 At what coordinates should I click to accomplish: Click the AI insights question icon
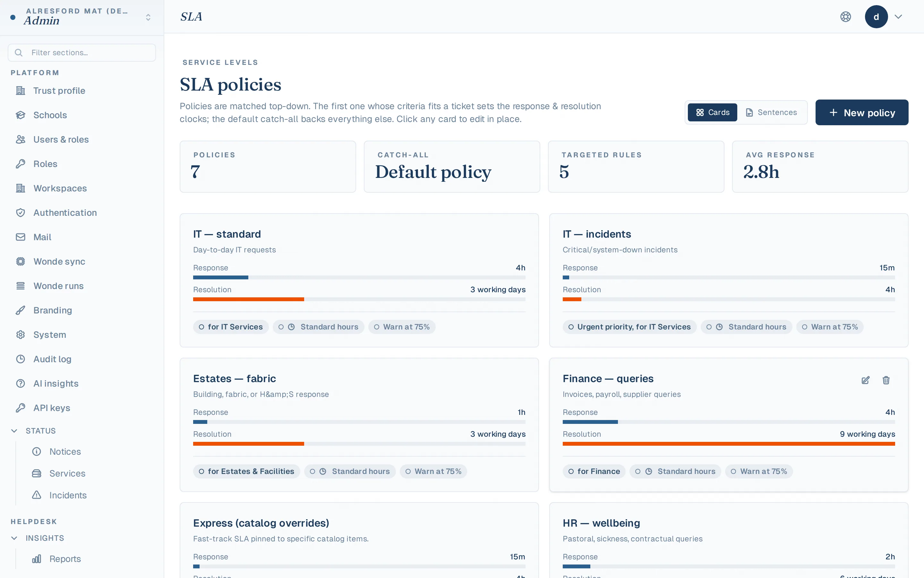pyautogui.click(x=21, y=383)
